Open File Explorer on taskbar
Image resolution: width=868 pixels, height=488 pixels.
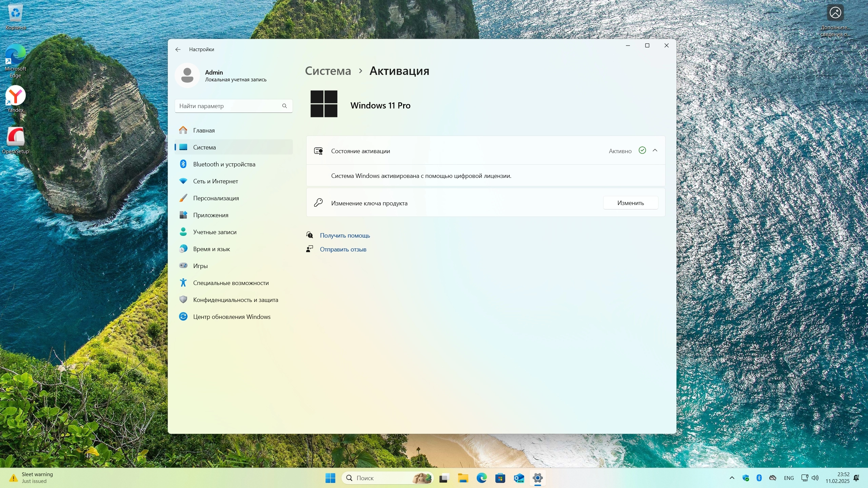coord(463,478)
